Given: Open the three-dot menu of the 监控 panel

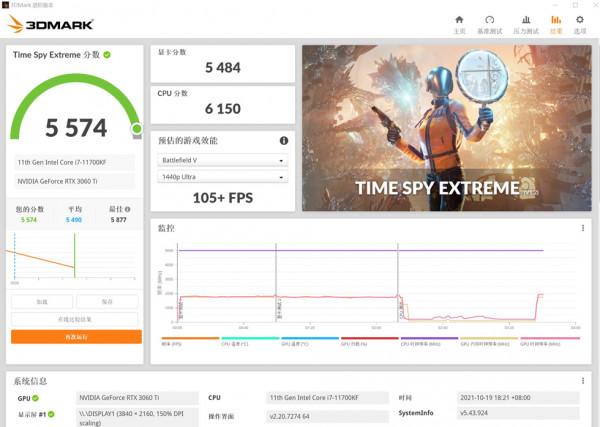Looking at the screenshot, I should point(583,228).
